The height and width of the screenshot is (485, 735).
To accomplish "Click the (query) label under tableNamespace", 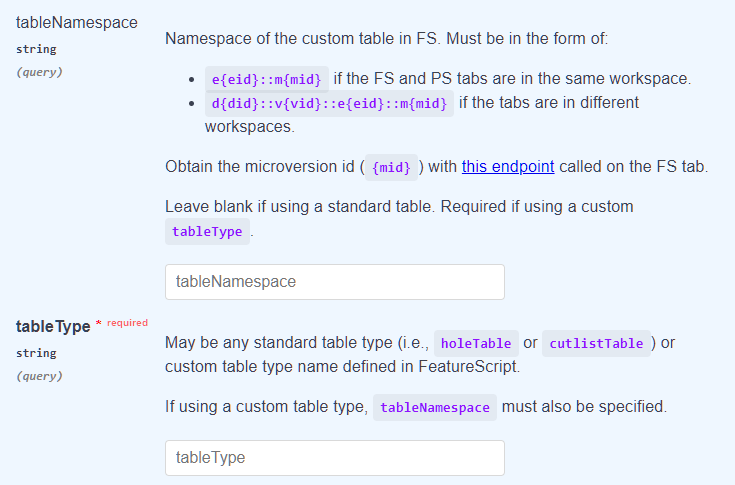I will [39, 72].
